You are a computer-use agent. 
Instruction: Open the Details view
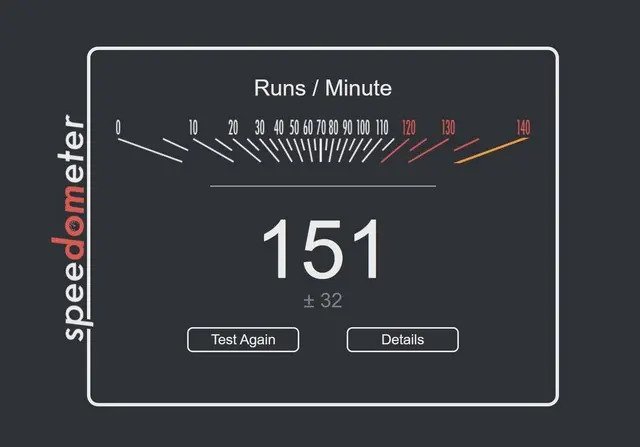point(402,340)
